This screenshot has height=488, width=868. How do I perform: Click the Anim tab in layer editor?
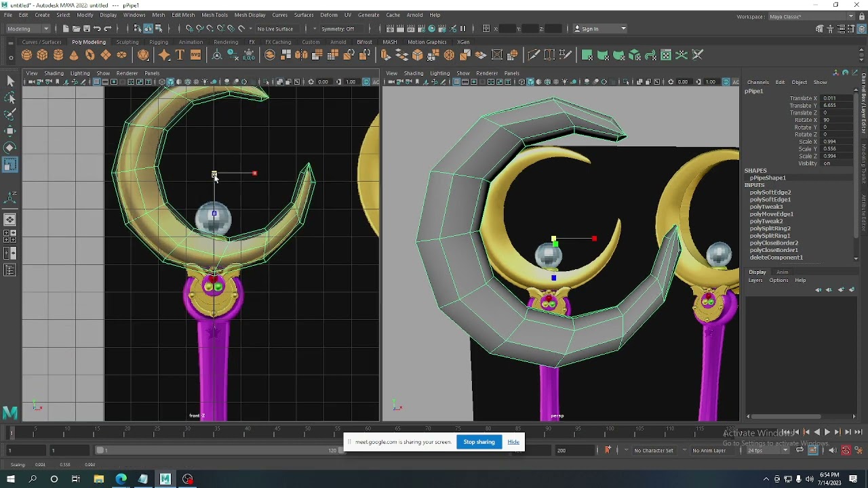pos(782,272)
